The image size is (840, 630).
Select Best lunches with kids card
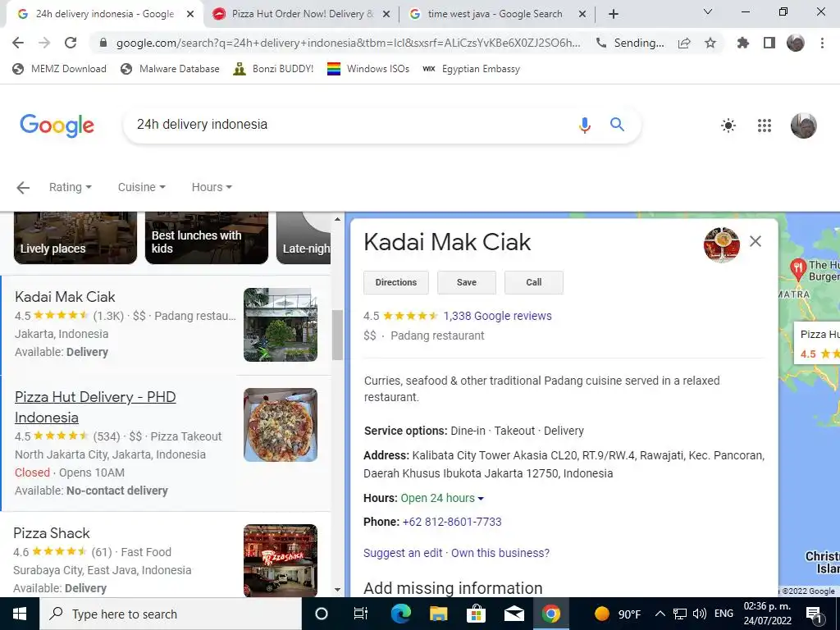point(206,238)
